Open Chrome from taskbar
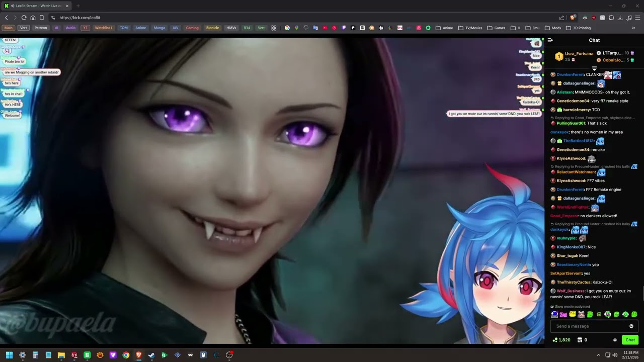644x362 pixels. pos(126,355)
